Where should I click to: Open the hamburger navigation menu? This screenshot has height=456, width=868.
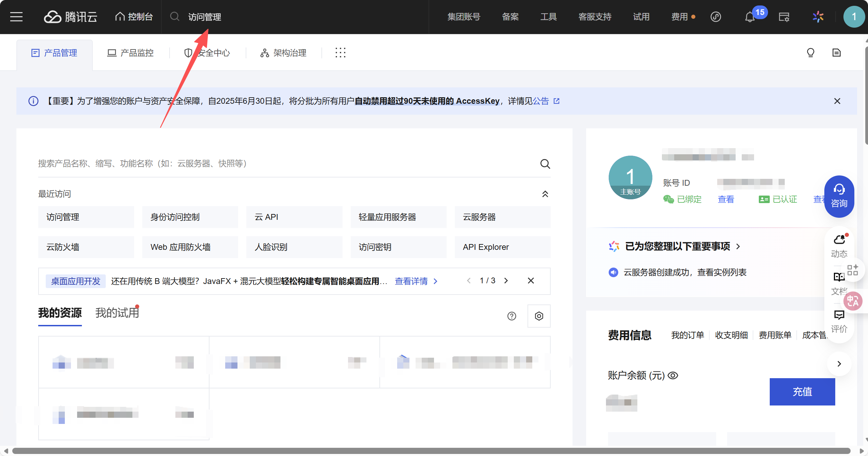16,17
